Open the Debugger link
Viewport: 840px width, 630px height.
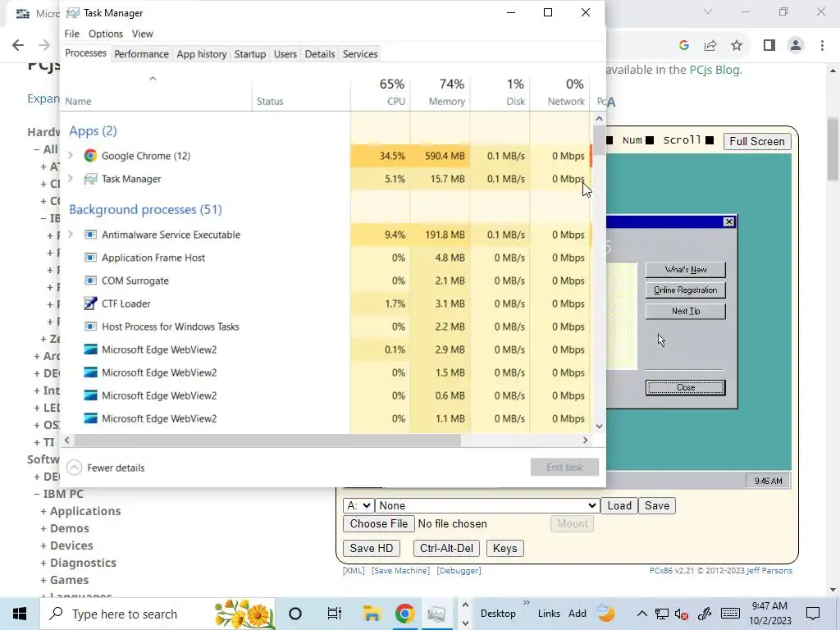459,571
